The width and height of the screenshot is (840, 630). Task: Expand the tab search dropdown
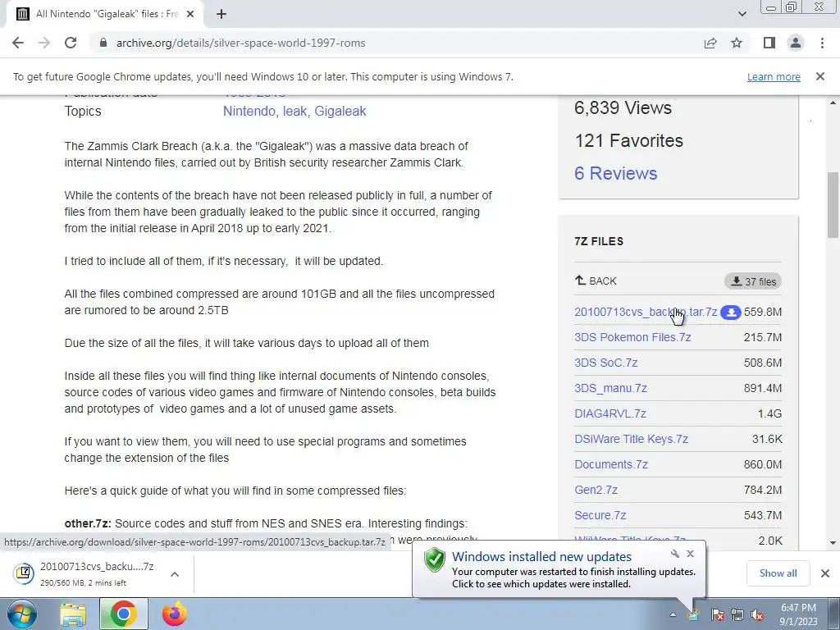point(742,14)
